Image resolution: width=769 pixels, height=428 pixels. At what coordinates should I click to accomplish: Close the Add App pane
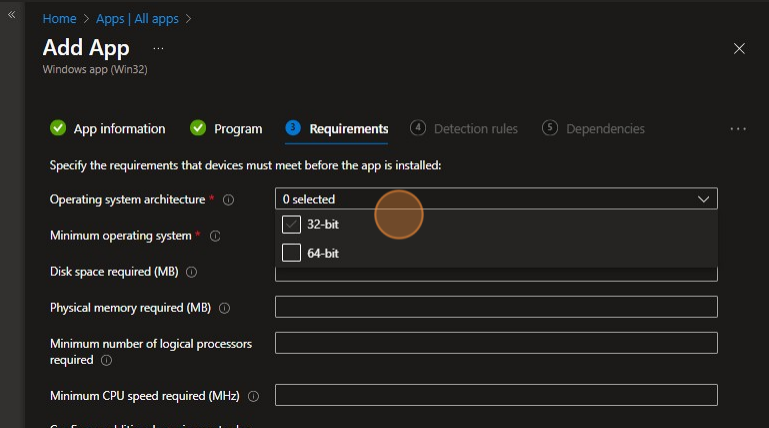739,48
